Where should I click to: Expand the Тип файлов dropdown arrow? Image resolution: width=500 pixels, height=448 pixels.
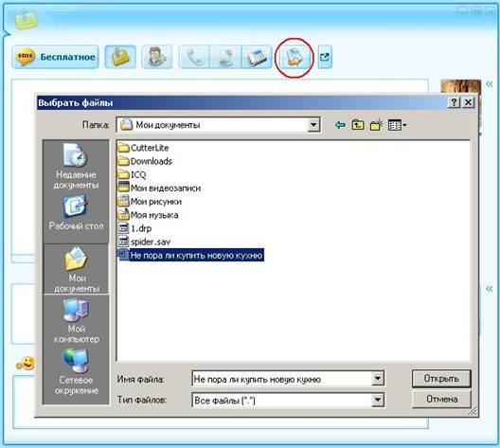(377, 400)
